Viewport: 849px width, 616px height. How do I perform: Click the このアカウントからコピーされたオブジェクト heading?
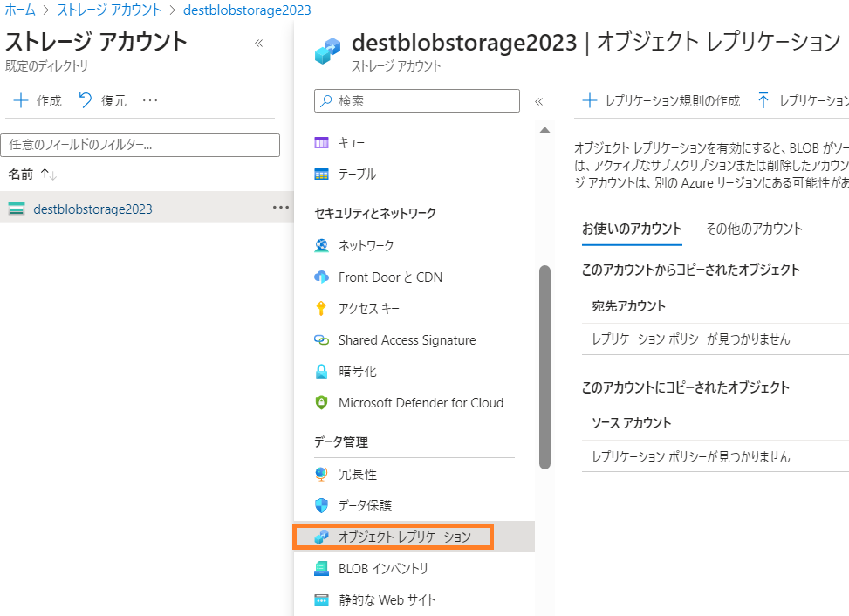click(x=691, y=270)
